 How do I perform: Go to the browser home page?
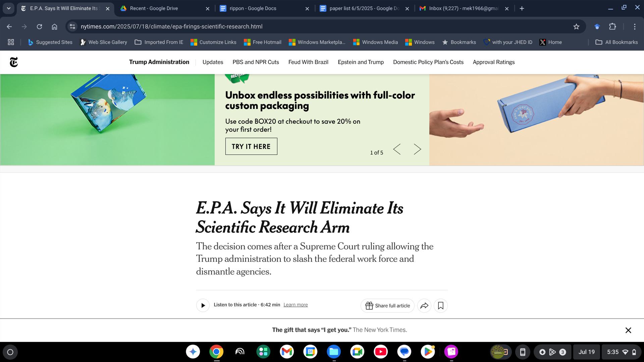[54, 26]
